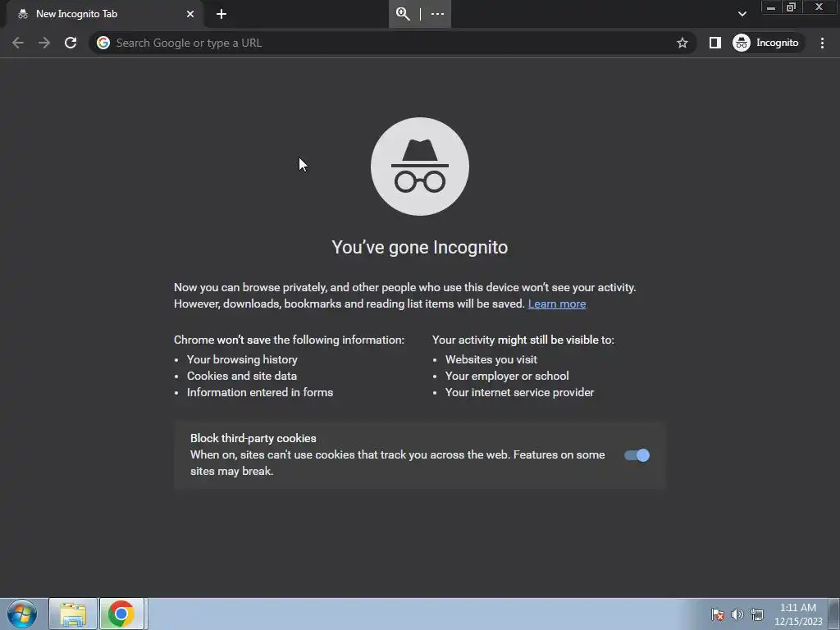840x630 pixels.
Task: Open the side panel icon
Action: pos(715,43)
